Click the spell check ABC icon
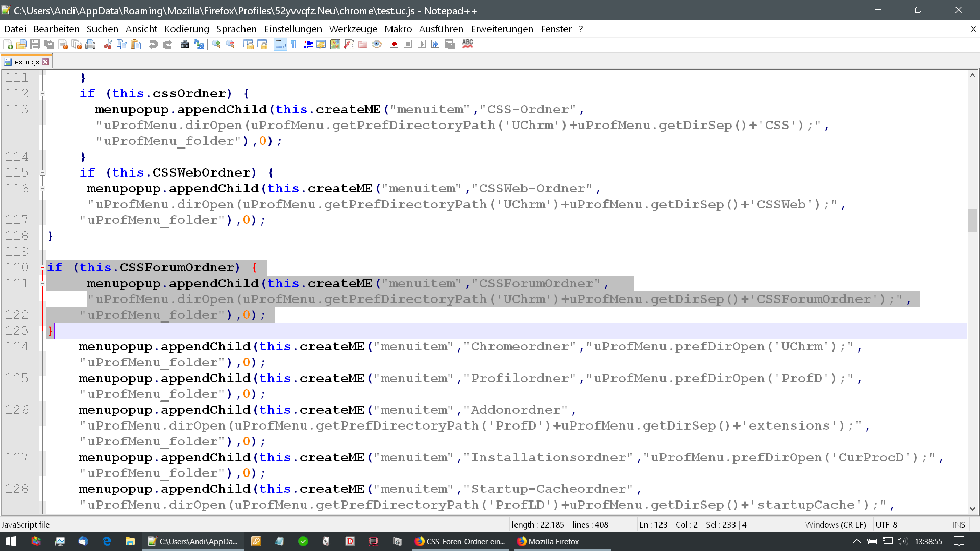Screen dimensions: 980x551 468,44
